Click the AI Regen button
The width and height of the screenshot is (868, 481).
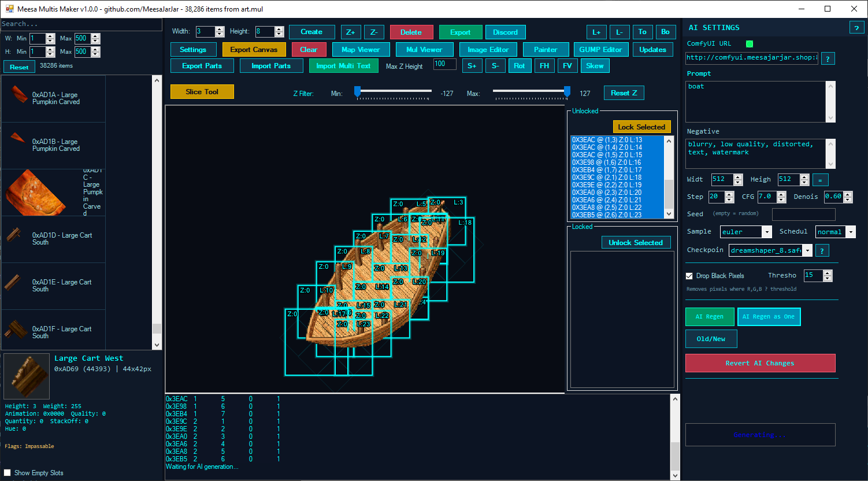click(710, 316)
